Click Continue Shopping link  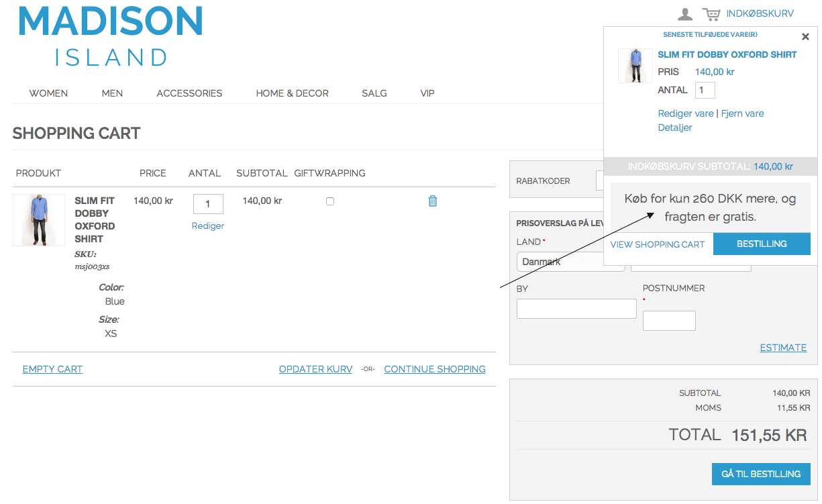point(434,369)
